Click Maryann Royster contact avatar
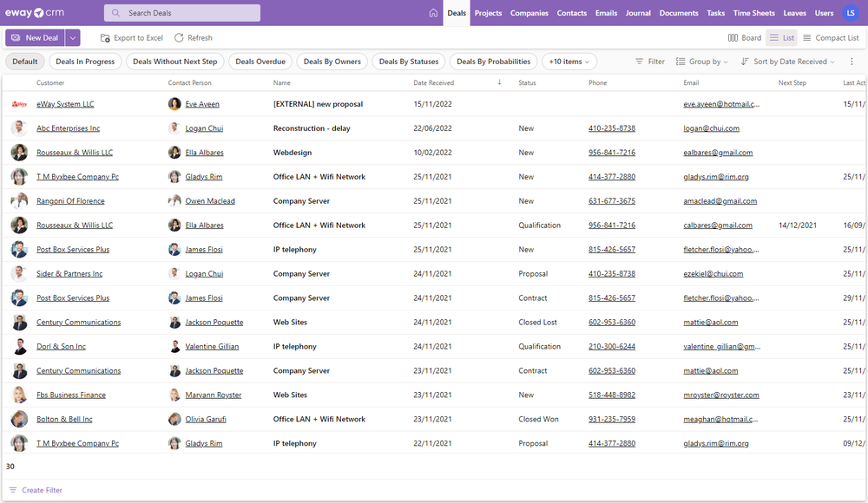The height and width of the screenshot is (503, 868). (174, 395)
